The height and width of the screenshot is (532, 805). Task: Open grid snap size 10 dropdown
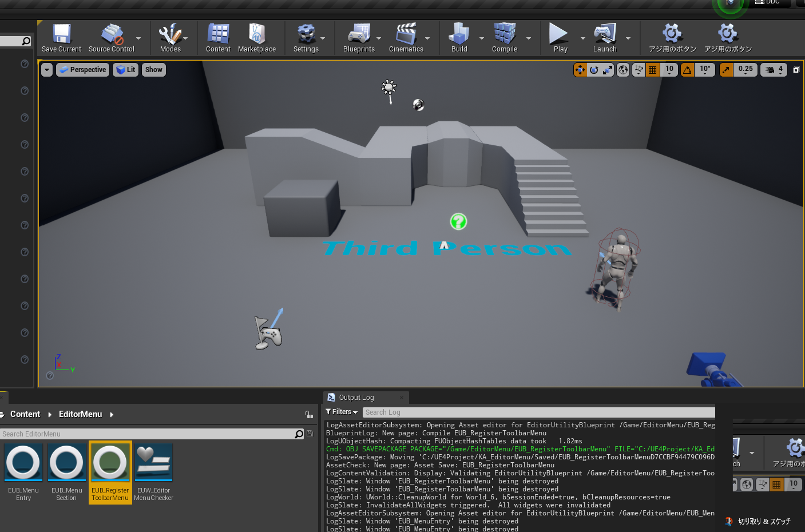[669, 70]
